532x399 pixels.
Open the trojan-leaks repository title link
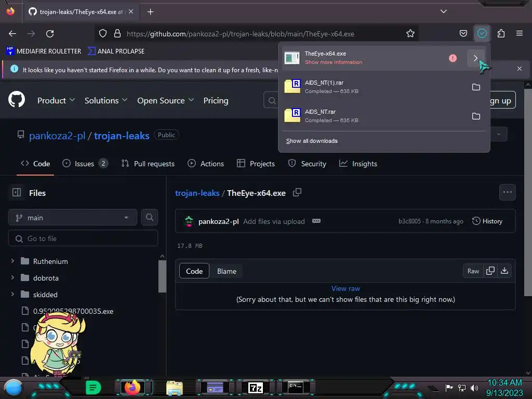(122, 136)
